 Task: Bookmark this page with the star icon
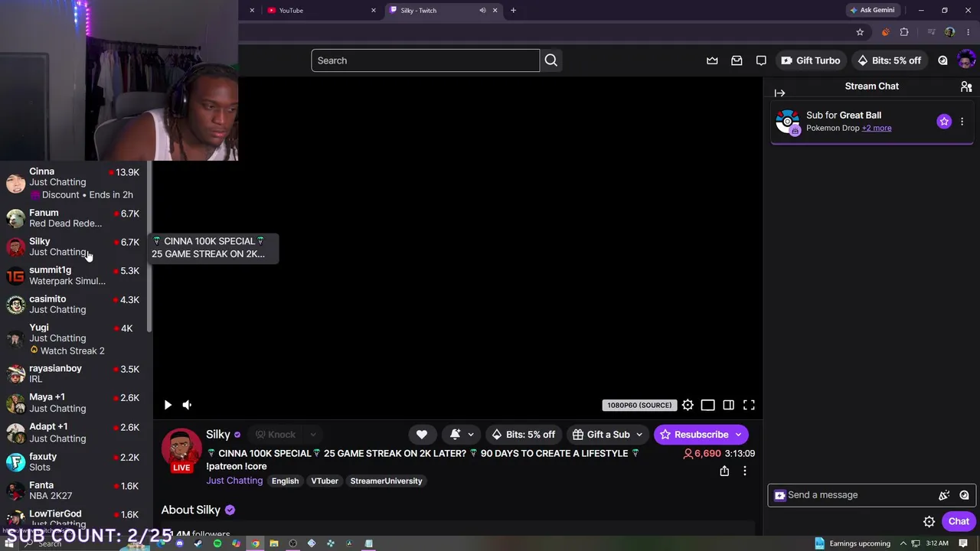tap(860, 32)
